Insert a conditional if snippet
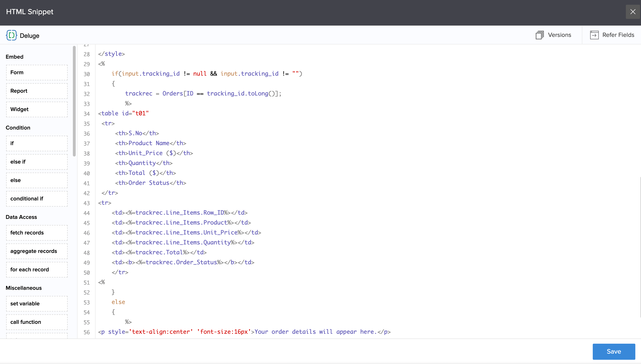 (36, 199)
